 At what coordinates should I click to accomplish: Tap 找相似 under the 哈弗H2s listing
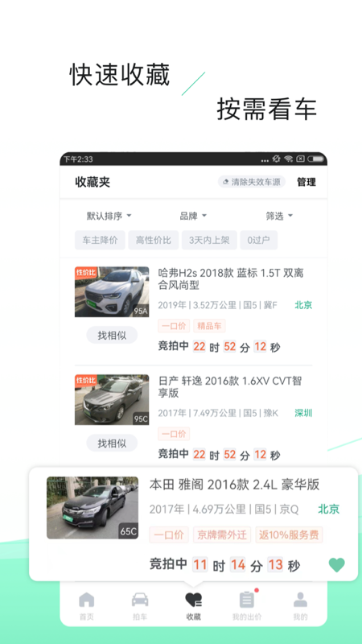click(112, 336)
